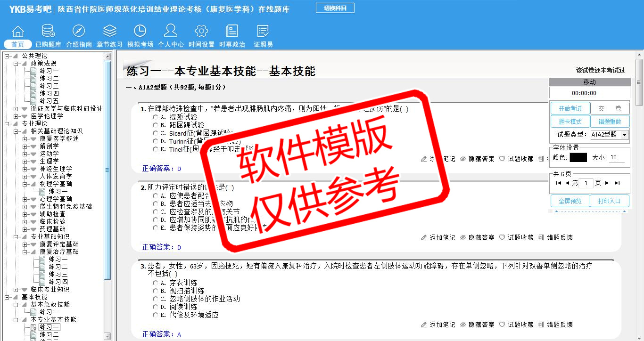Image resolution: width=644 pixels, height=341 pixels.
Task: Open 介绍指南 compass icon
Action: (79, 32)
